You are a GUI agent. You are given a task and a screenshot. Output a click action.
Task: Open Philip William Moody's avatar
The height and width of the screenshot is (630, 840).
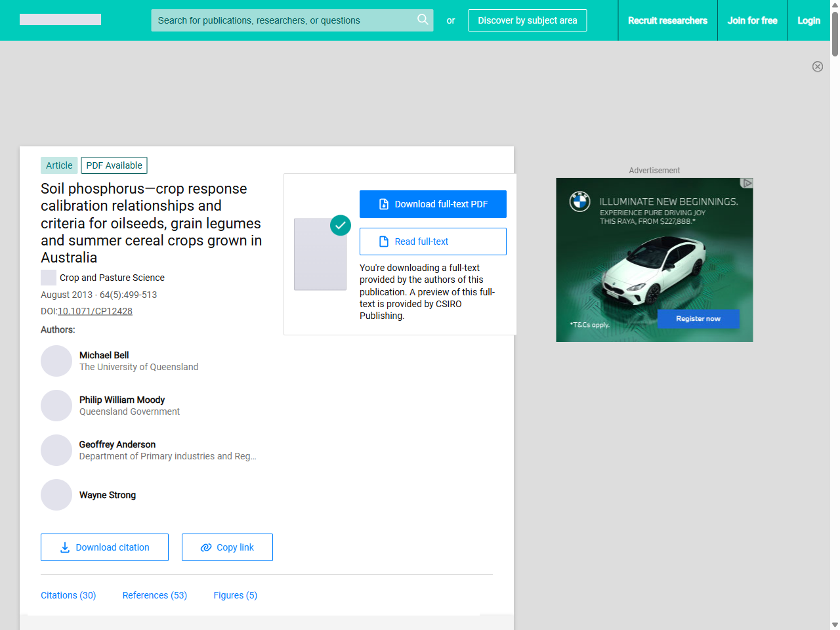click(x=56, y=406)
